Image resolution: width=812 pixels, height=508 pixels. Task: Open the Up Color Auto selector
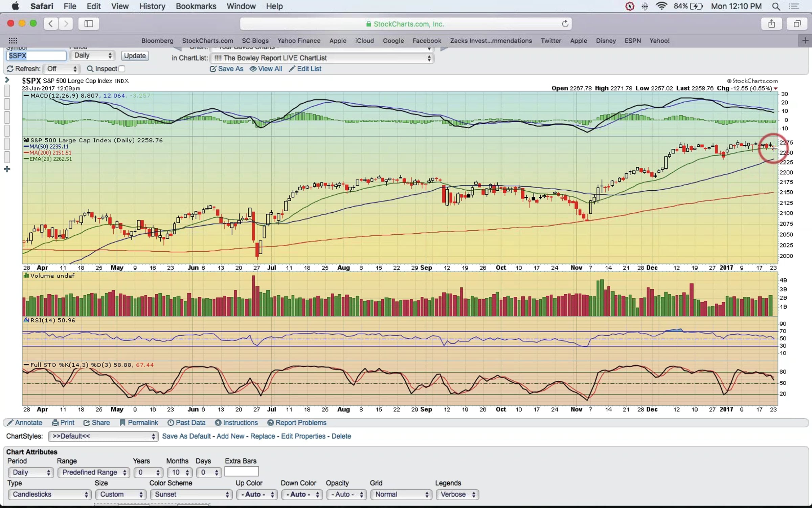(257, 494)
